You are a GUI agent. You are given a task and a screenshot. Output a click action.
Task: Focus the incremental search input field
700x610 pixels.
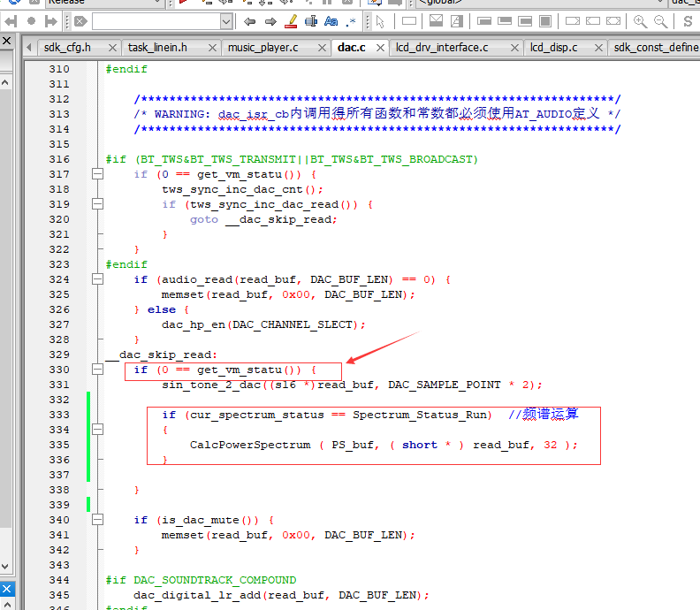pyautogui.click(x=156, y=21)
